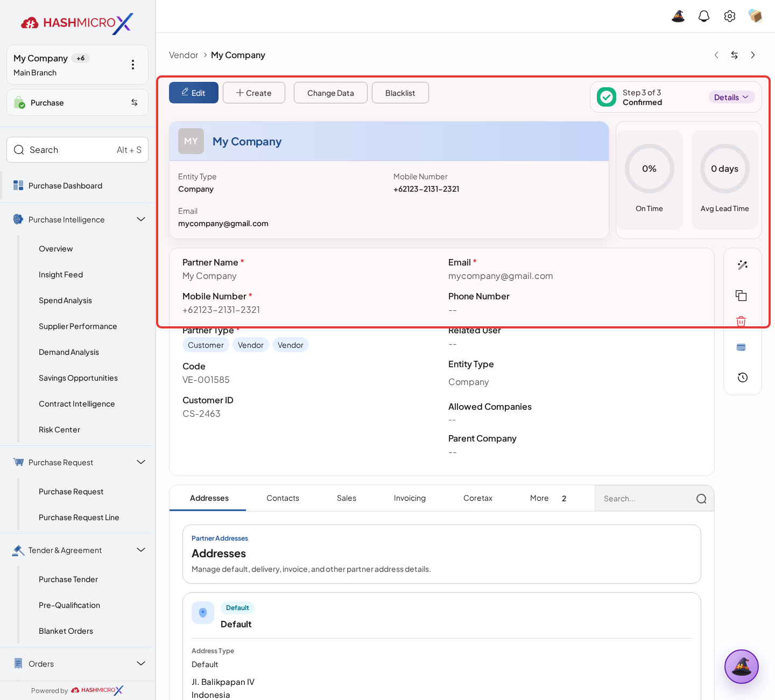This screenshot has width=775, height=700.
Task: Click the magic wand action icon
Action: [x=743, y=265]
